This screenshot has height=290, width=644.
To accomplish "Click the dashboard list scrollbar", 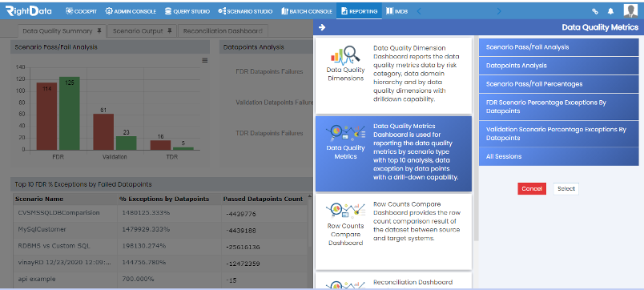I will point(476,138).
